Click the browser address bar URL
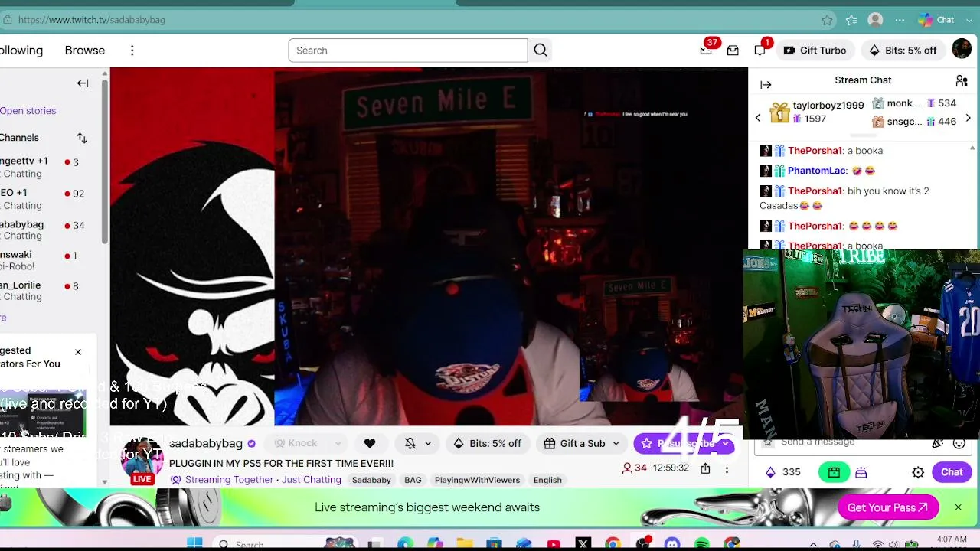This screenshot has width=980, height=551. (x=91, y=20)
